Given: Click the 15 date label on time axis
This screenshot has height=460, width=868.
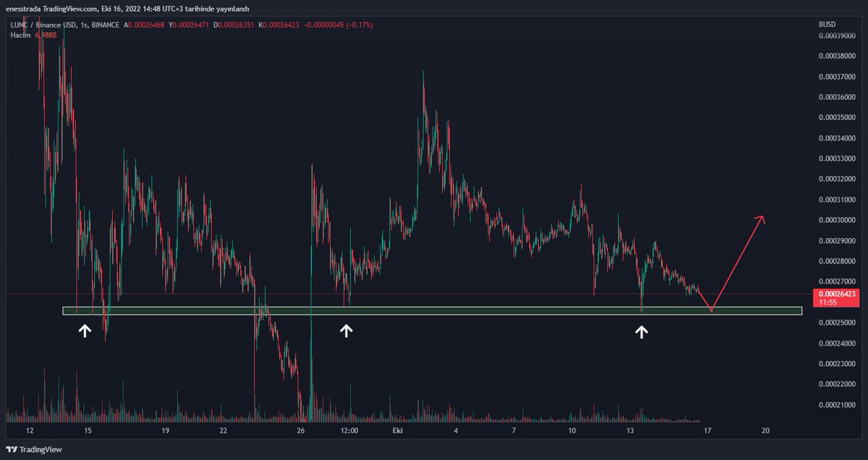Looking at the screenshot, I should [88, 430].
